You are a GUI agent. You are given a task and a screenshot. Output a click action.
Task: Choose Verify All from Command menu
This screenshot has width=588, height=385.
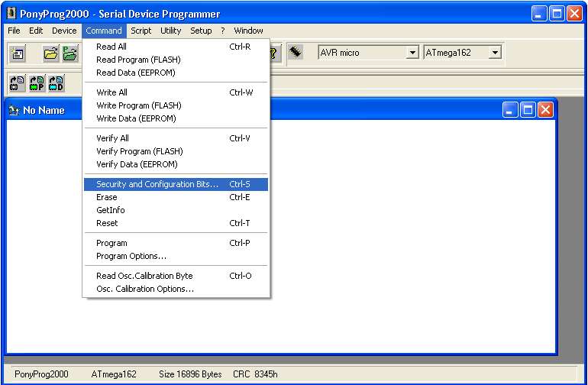pyautogui.click(x=112, y=138)
